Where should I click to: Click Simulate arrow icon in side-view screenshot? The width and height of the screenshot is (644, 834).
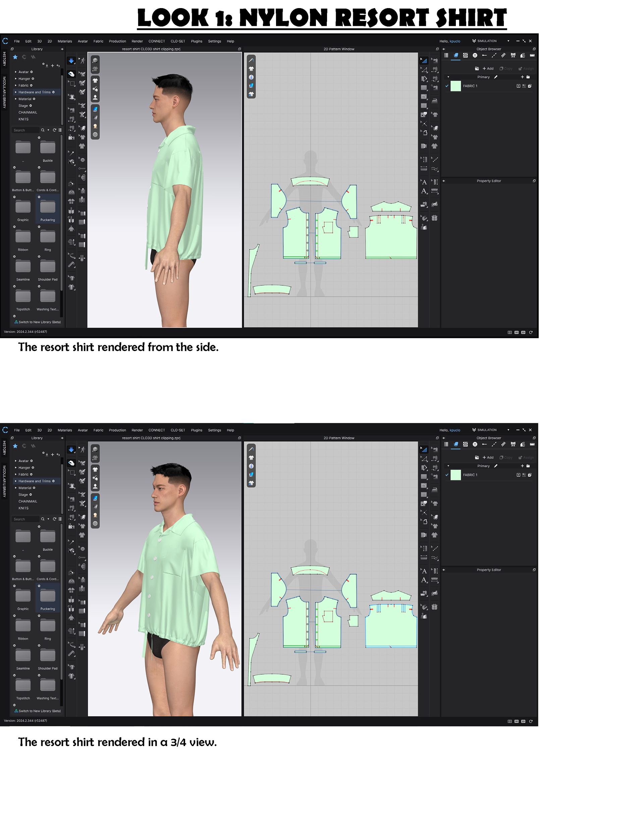71,61
